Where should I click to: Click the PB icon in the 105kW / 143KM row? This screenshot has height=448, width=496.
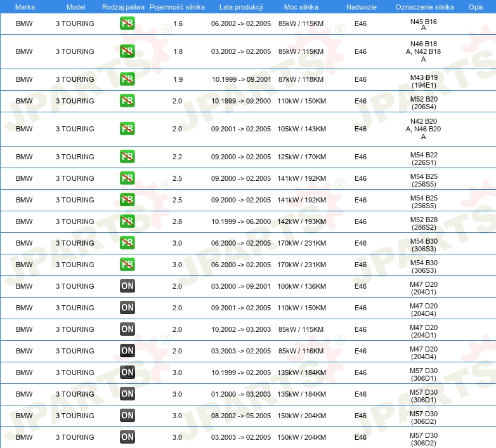(x=127, y=129)
